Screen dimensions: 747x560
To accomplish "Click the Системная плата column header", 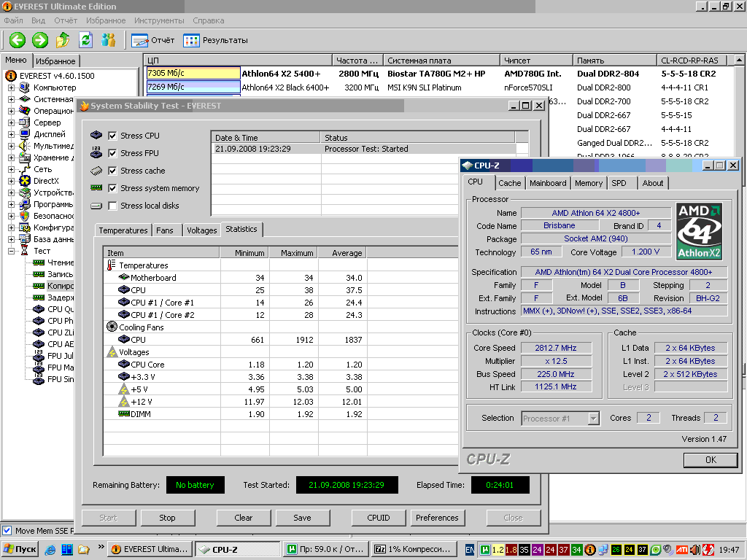I will pos(441,61).
